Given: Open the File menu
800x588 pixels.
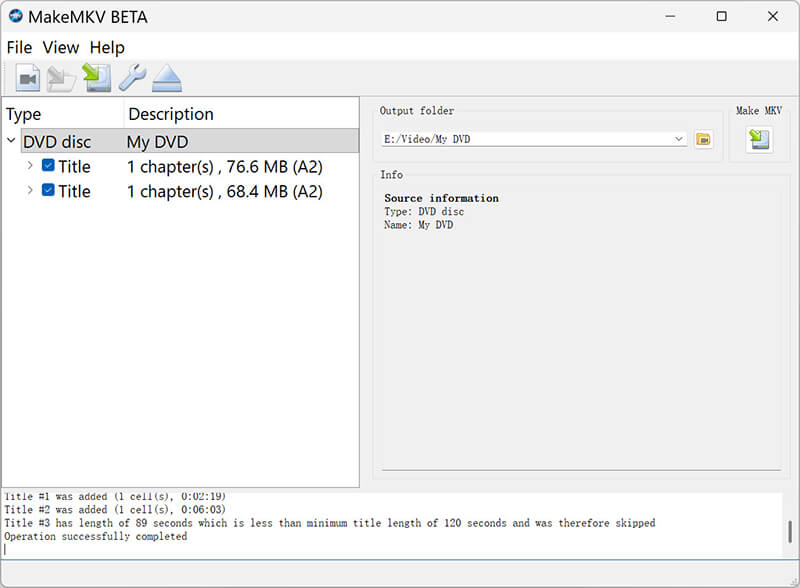Looking at the screenshot, I should click(x=18, y=47).
